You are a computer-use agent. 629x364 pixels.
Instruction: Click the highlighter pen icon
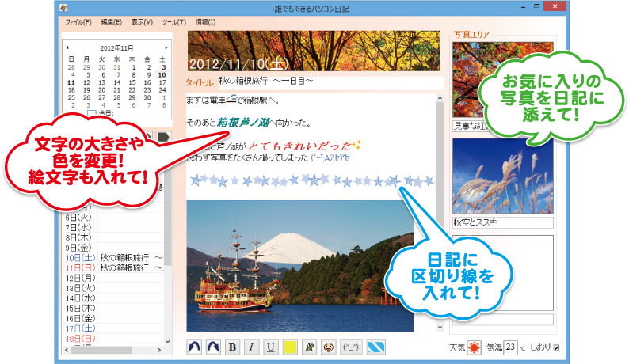tap(309, 347)
